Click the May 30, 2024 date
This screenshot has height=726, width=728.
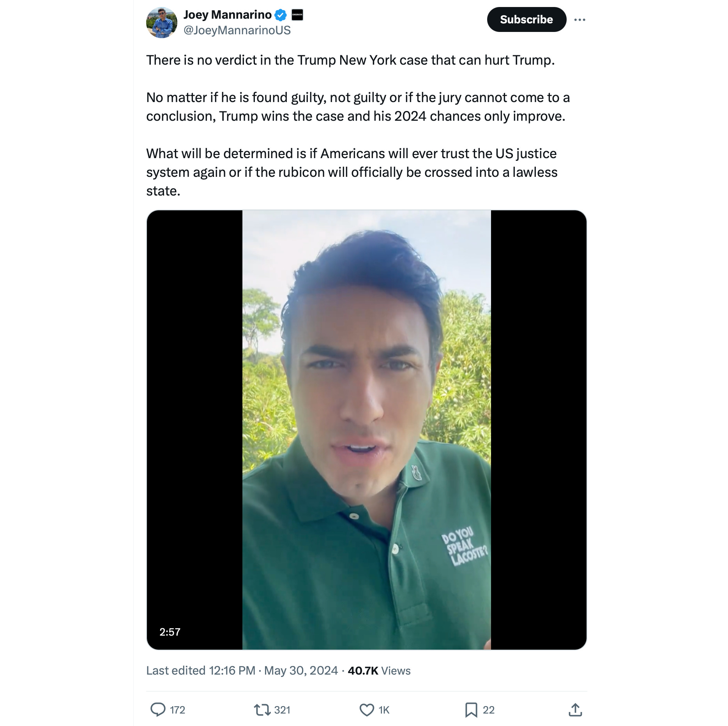301,670
